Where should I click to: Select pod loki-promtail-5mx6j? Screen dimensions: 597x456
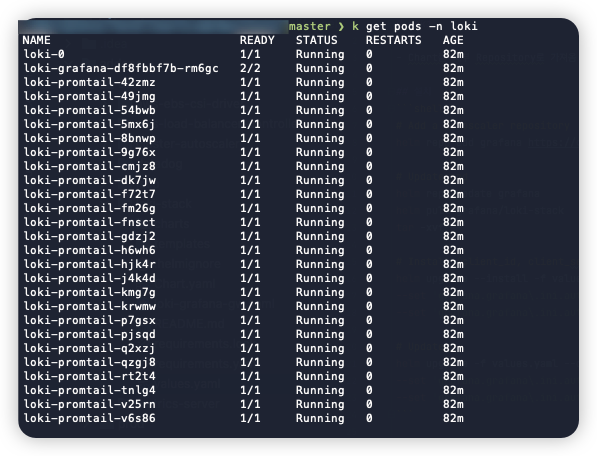[89, 124]
